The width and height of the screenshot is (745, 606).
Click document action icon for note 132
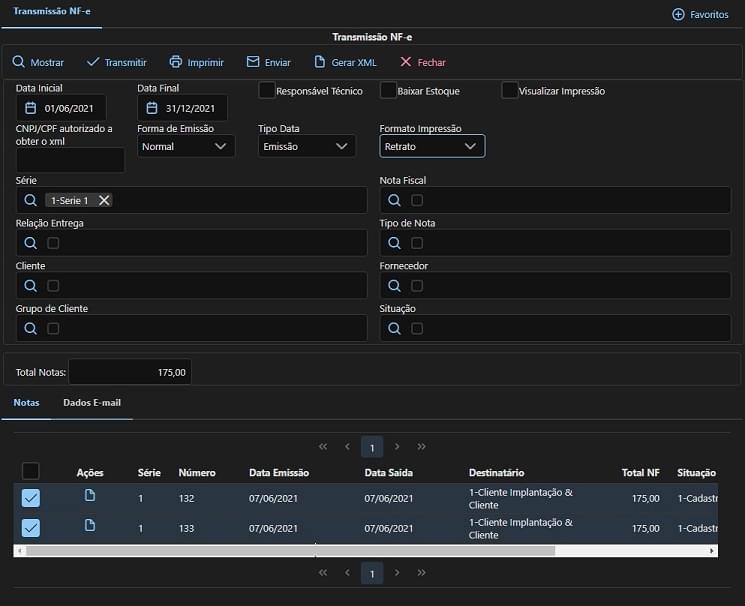click(90, 496)
